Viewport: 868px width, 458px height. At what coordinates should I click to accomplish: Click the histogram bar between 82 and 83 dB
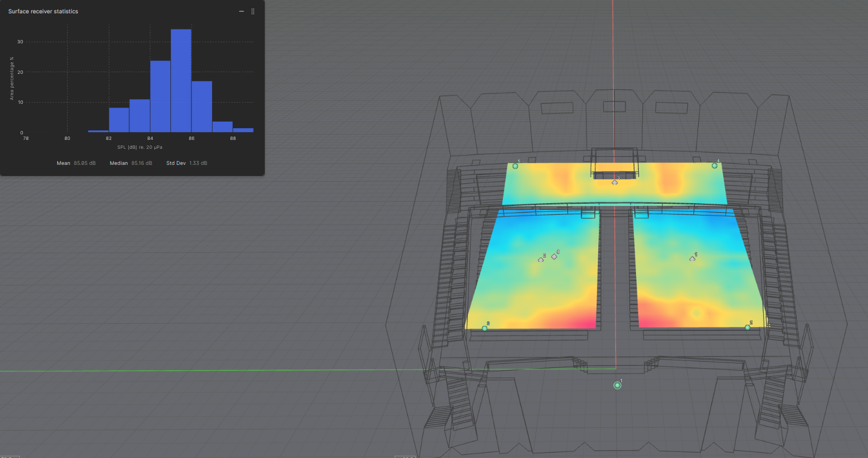119,119
